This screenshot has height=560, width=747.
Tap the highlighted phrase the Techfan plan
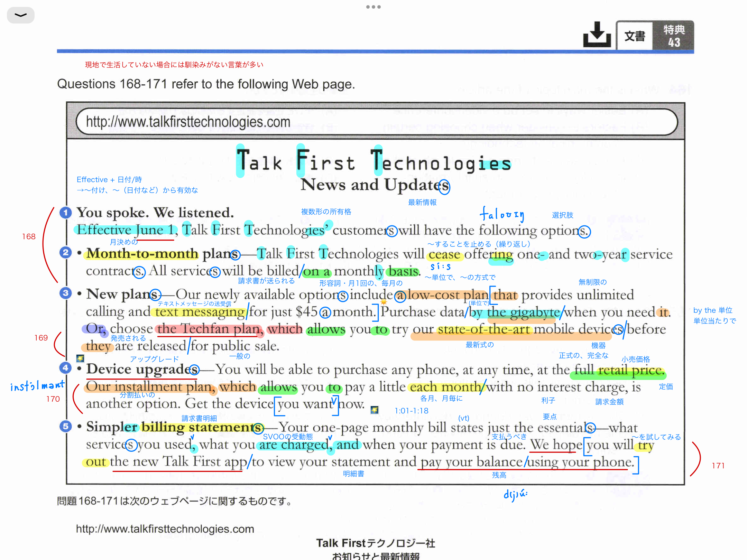click(210, 329)
